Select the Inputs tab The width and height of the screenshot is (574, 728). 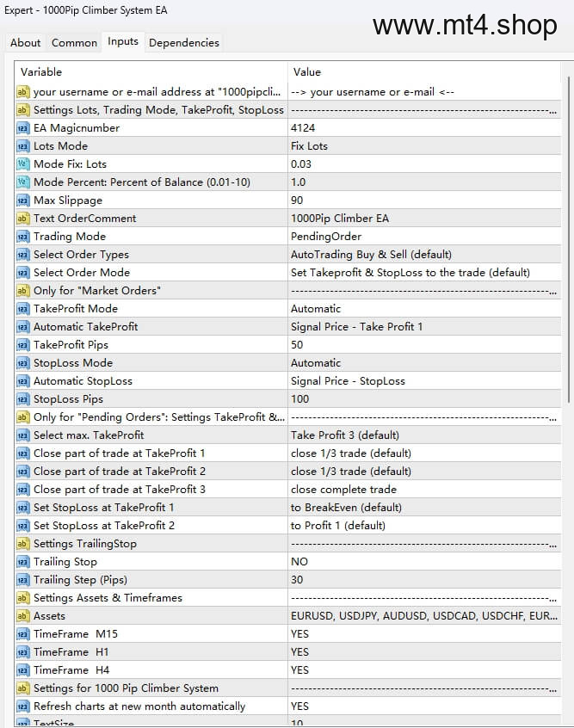coord(123,42)
